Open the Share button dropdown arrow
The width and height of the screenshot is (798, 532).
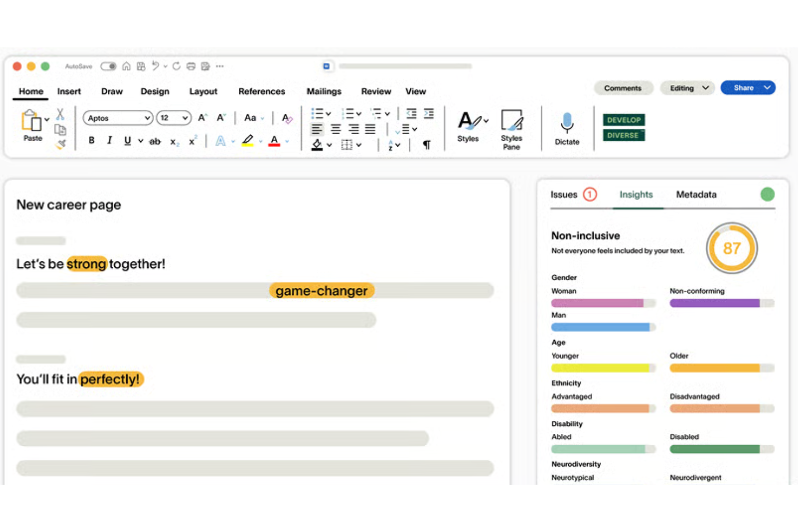coord(767,88)
